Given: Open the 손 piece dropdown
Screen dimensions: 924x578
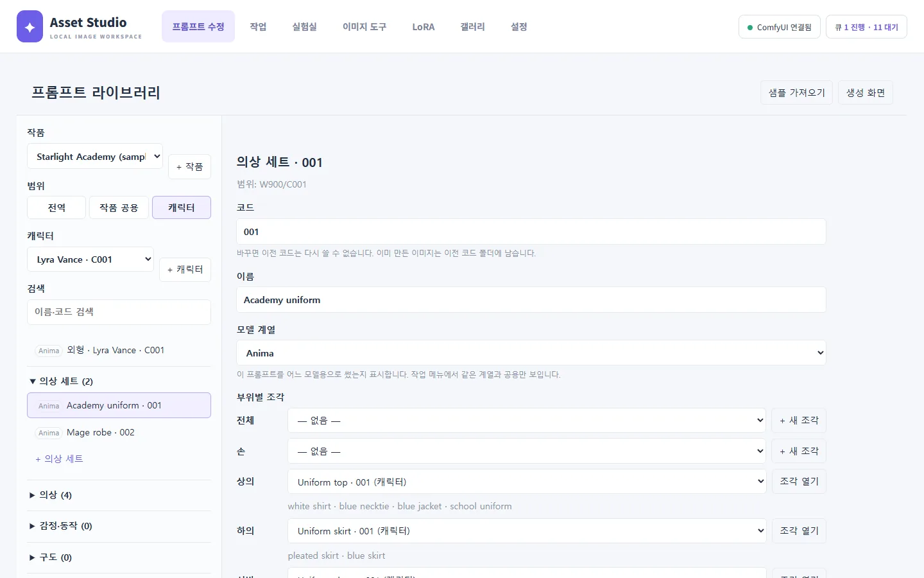Looking at the screenshot, I should click(x=527, y=451).
